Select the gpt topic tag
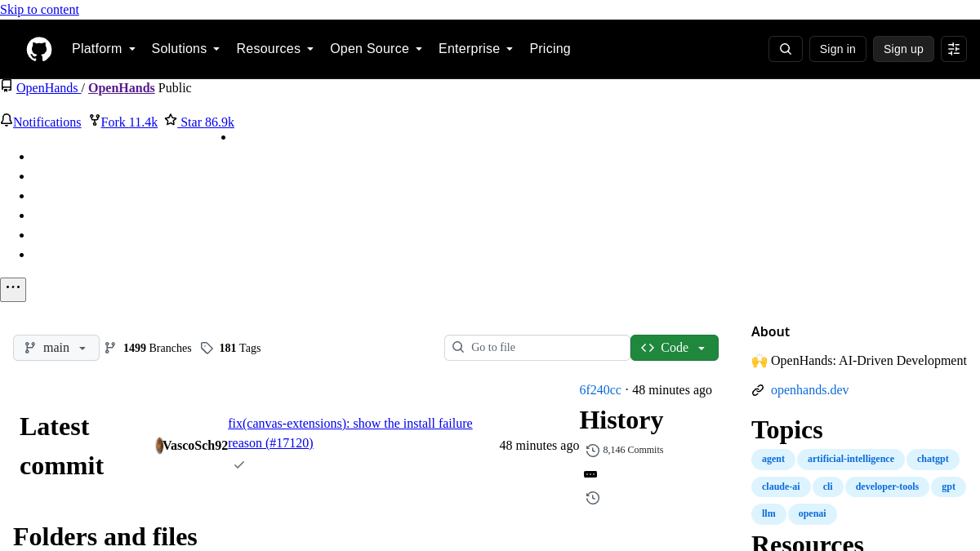This screenshot has width=980, height=551. click(948, 487)
